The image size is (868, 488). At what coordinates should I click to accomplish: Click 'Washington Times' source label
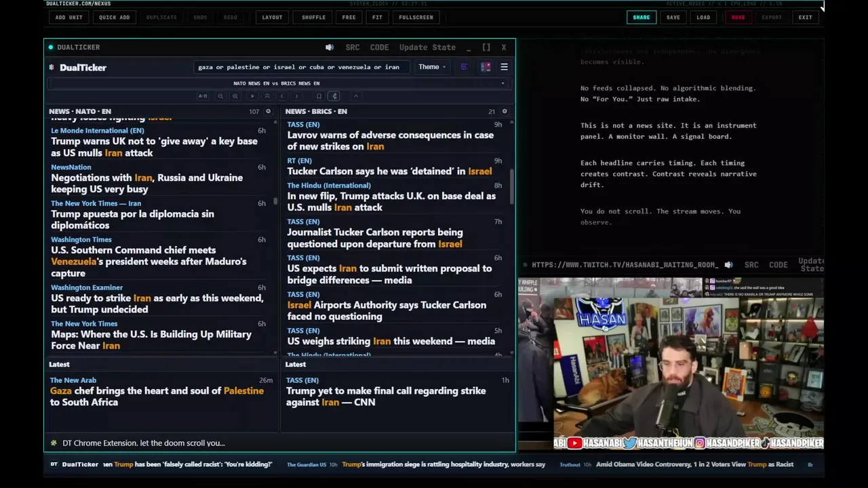click(81, 239)
